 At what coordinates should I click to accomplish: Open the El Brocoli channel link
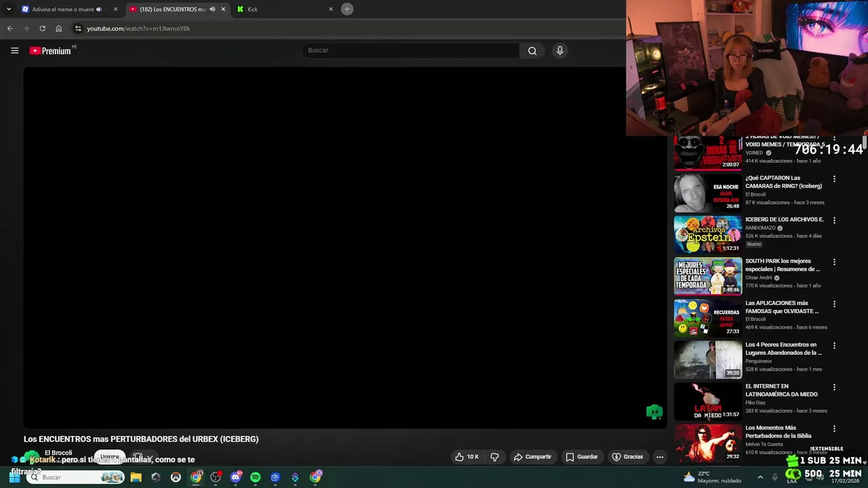point(58,453)
